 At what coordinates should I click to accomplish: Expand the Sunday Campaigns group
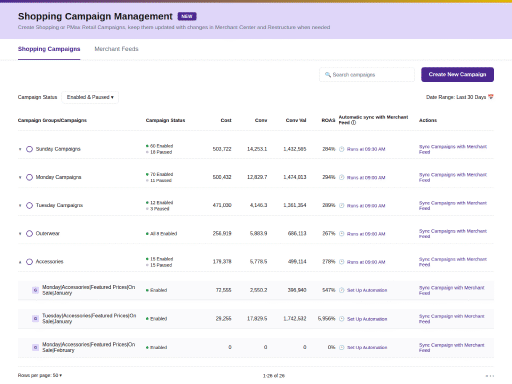point(20,149)
